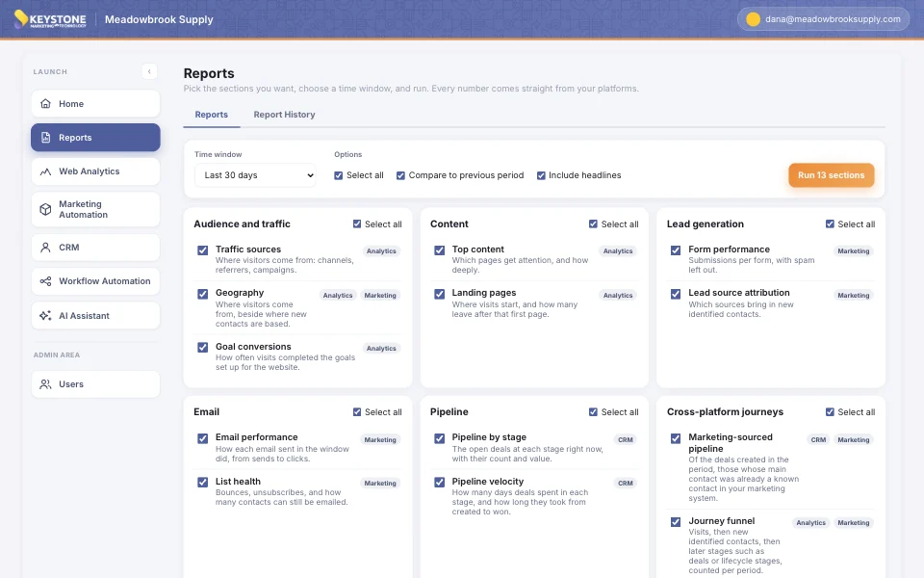Uncheck the Traffic sources section
This screenshot has width=924, height=578.
[x=203, y=250]
